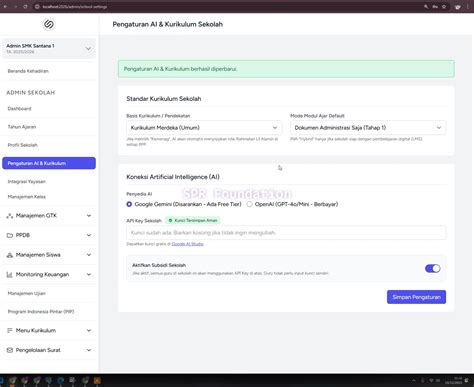The image size is (474, 387).
Task: Toggle the Aktifkan Subsidi Sekolah switch
Action: click(x=433, y=268)
